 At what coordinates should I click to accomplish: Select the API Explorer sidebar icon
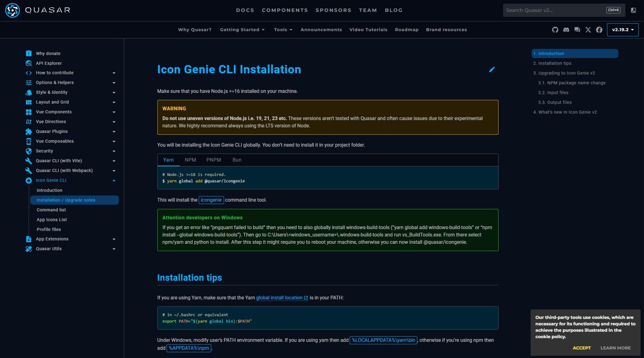coord(29,63)
